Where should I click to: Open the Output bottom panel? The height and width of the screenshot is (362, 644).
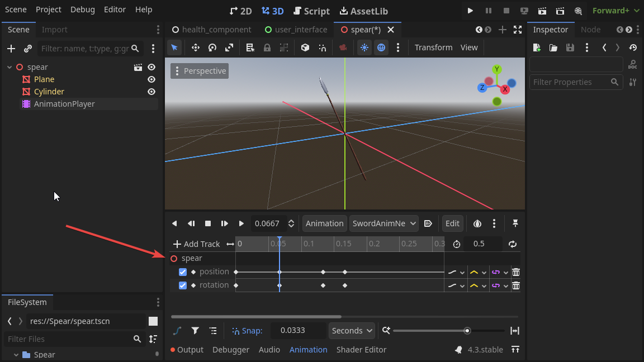pos(187,350)
